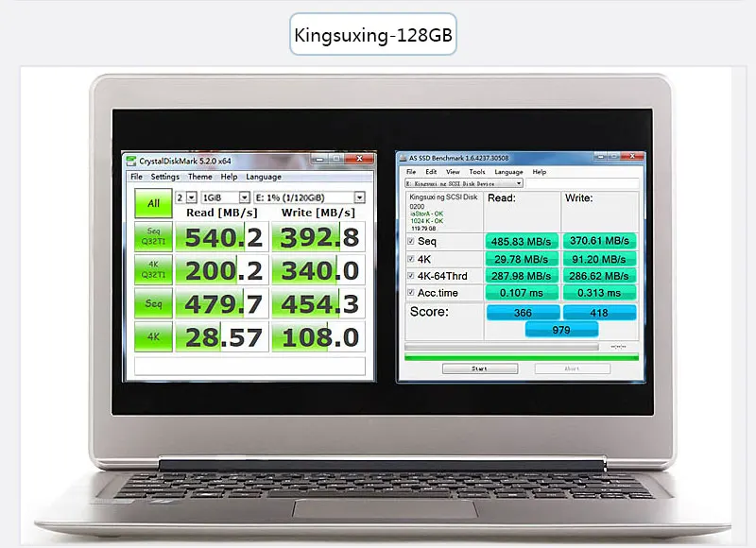This screenshot has height=548, width=756.
Task: Open the Kingsuxing SCSI Disk Device dropdown
Action: pos(464,183)
